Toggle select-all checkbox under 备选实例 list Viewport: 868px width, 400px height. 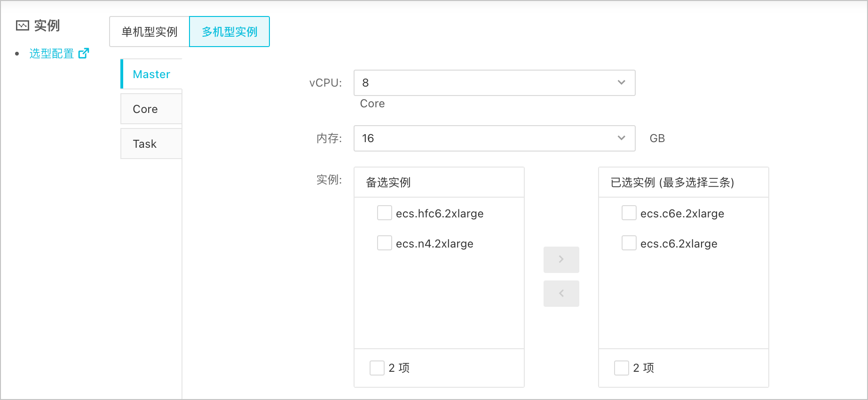377,368
